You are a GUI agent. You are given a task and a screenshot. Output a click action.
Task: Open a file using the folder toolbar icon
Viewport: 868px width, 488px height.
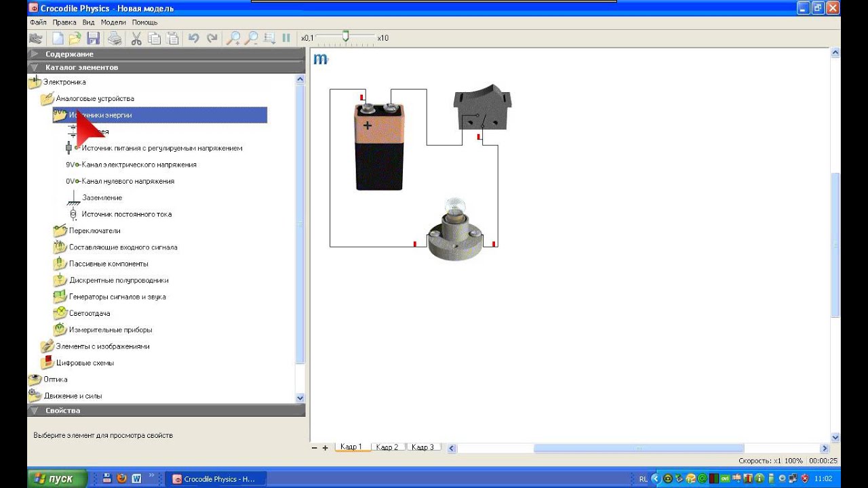coord(75,39)
